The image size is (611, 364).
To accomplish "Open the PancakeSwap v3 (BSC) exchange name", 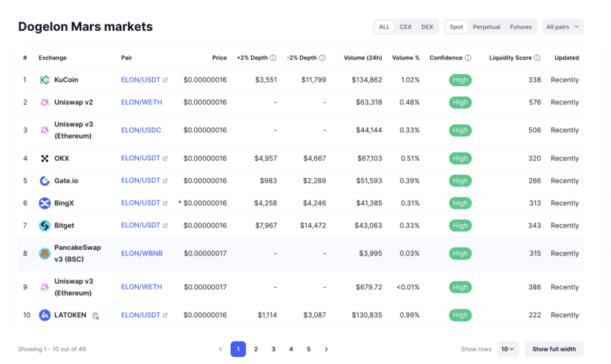I will pyautogui.click(x=78, y=253).
